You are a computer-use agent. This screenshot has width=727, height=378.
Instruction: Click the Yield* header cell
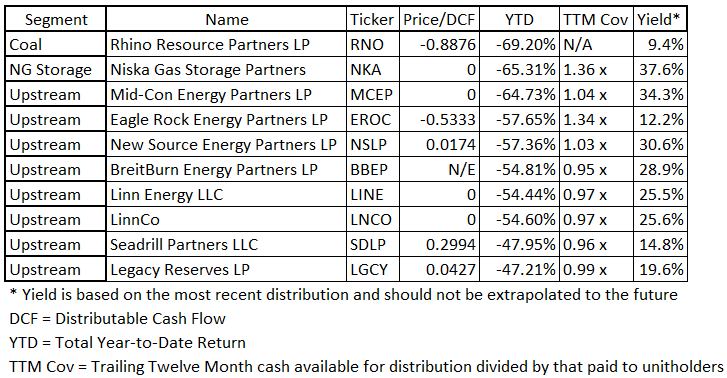coord(659,19)
